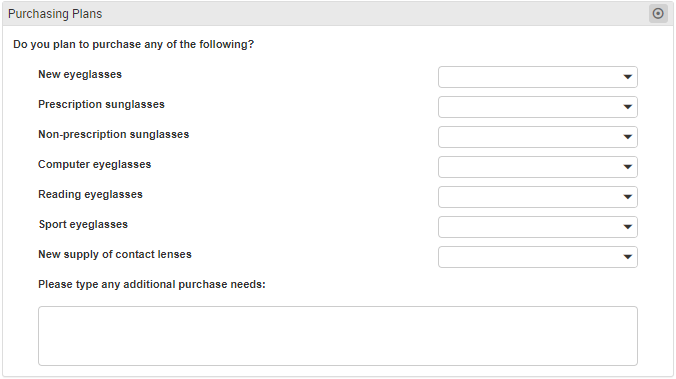Open the Prescription sunglasses dropdown

(x=538, y=107)
